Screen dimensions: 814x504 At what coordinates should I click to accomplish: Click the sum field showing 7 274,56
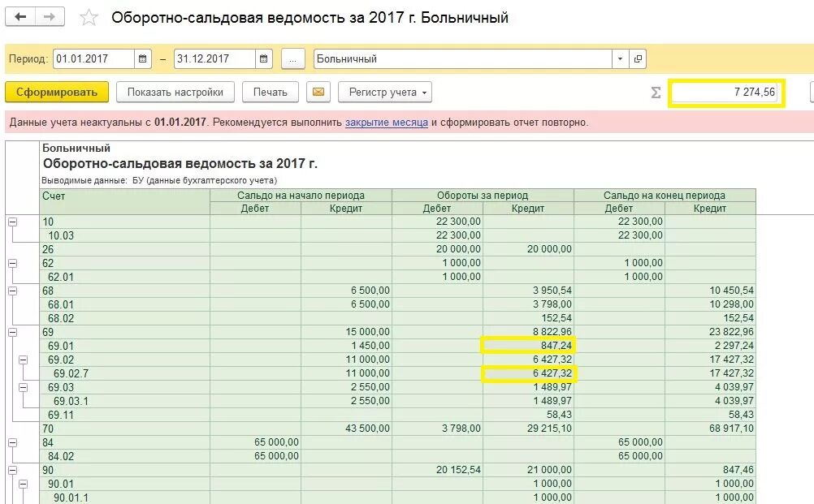click(726, 93)
